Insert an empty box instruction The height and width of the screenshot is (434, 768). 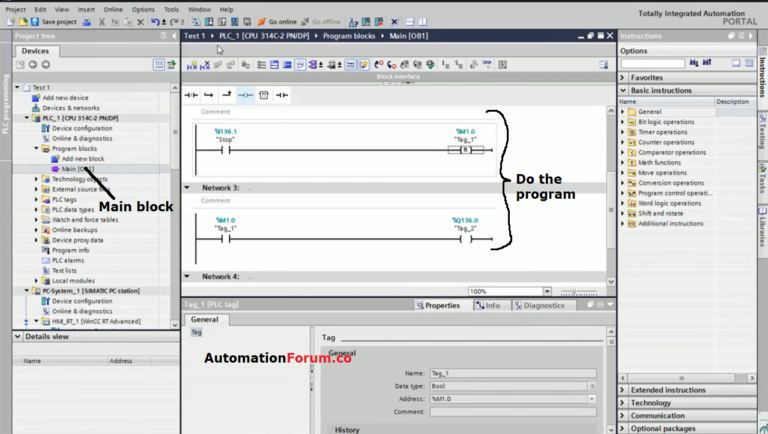coord(264,95)
